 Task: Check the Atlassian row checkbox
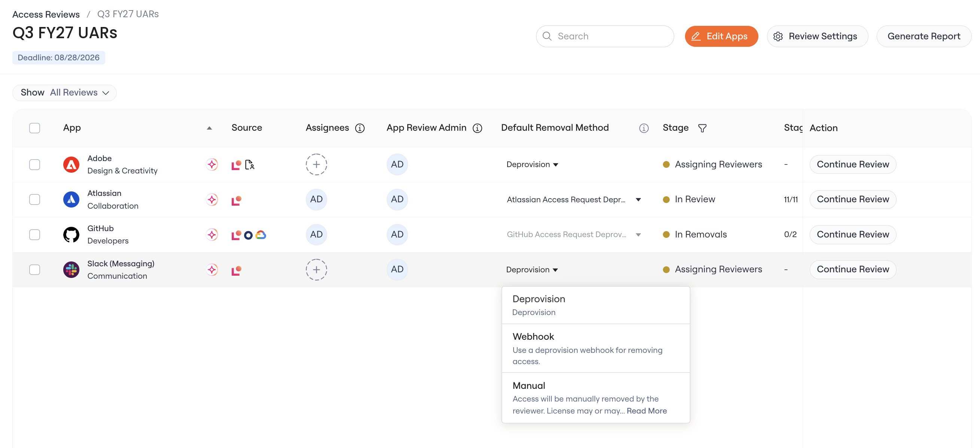click(34, 199)
